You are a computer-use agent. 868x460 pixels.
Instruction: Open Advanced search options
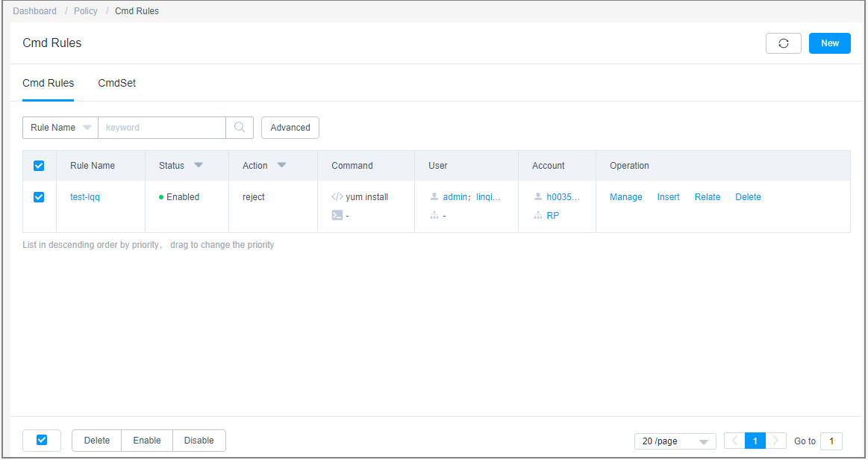[290, 127]
